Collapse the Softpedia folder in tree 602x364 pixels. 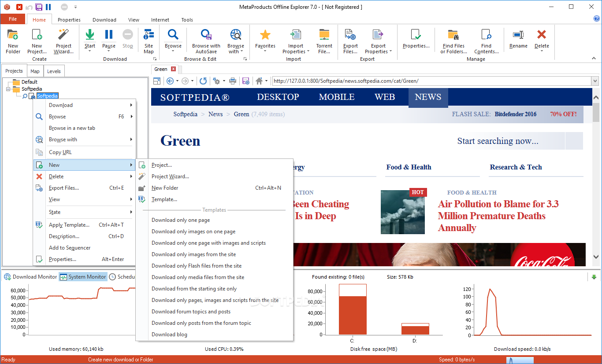click(8, 89)
